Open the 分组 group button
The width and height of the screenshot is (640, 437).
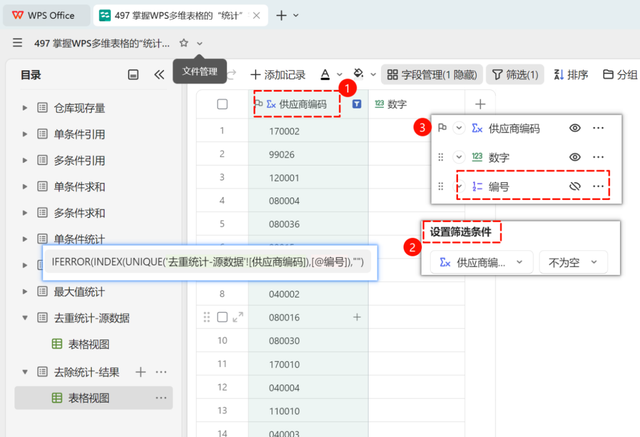(620, 75)
